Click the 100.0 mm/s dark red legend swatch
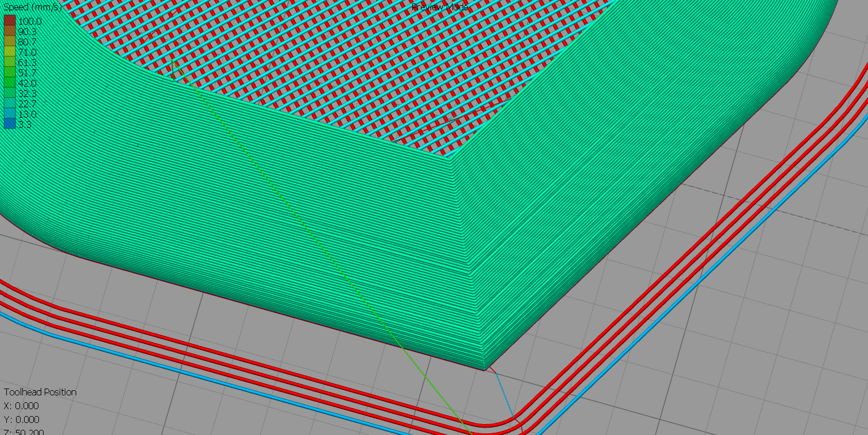This screenshot has height=435, width=868. click(x=10, y=21)
